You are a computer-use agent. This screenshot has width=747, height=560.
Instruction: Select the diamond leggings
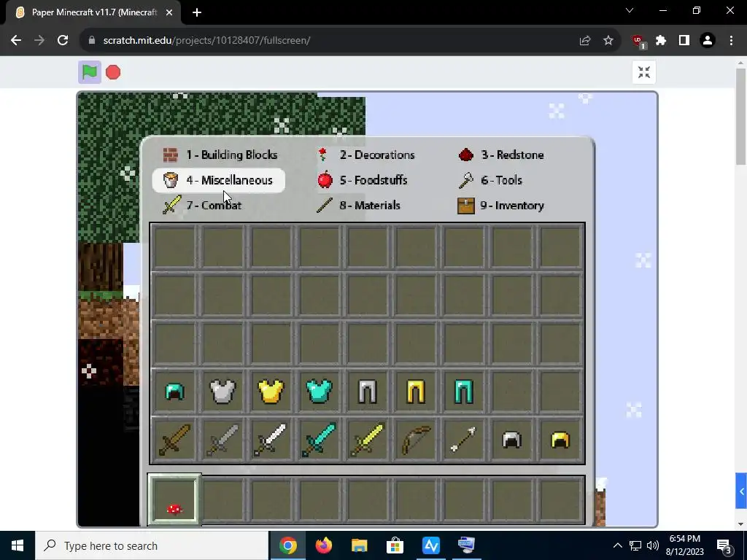463,392
